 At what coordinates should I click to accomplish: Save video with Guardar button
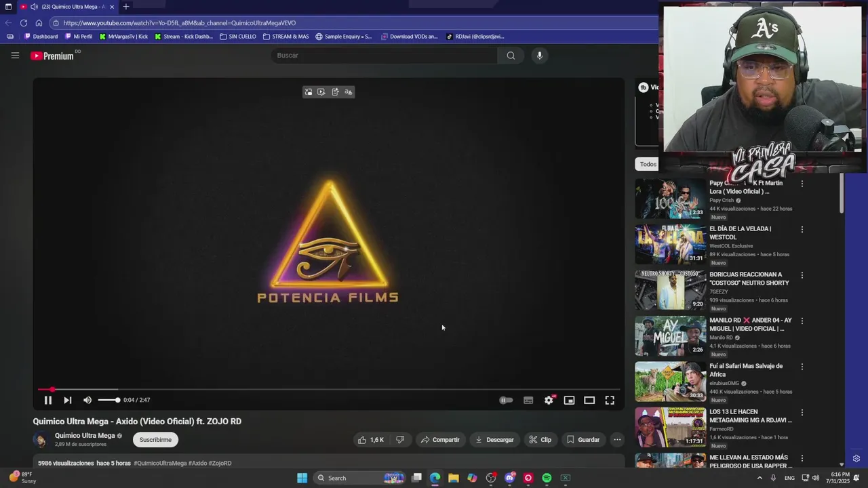pyautogui.click(x=583, y=440)
